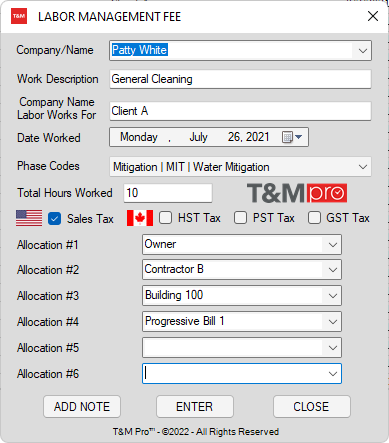Expand the Company/Name dropdown

363,51
